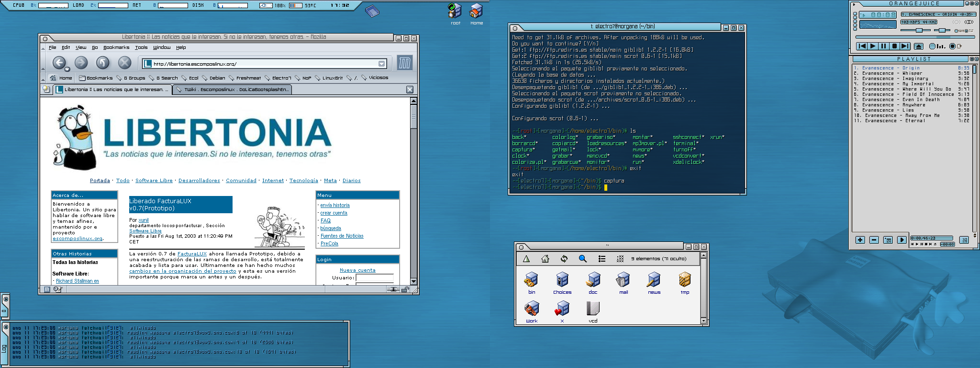Click the magnifier icon in file manager
Viewport: 980px width, 368px height.
(x=583, y=259)
